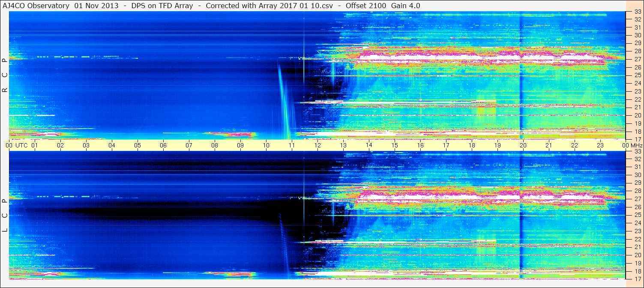The image size is (644, 288).
Task: Select the 09 hour mark on time axis
Action: 240,146
